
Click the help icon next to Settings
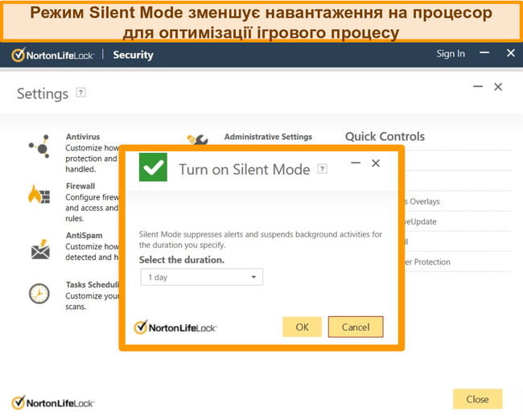pos(80,93)
